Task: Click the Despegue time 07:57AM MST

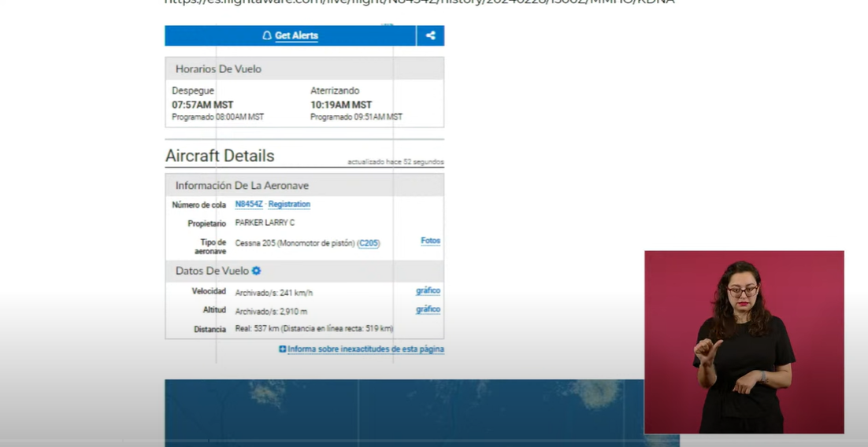Action: coord(202,105)
